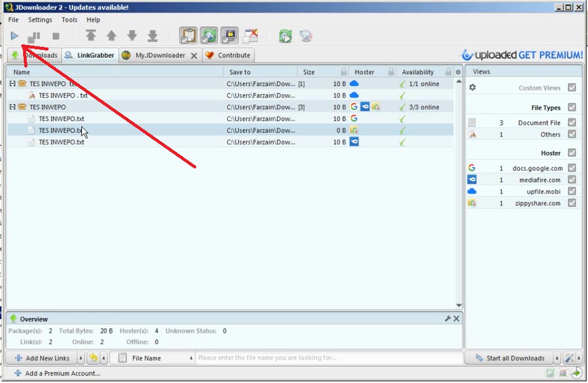
Task: Click the update check globe icon
Action: 306,36
